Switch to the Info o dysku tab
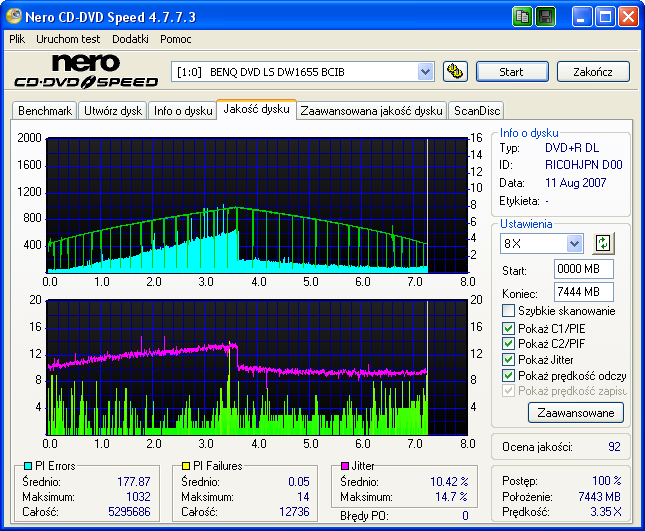Image resolution: width=645 pixels, height=531 pixels. click(x=183, y=111)
